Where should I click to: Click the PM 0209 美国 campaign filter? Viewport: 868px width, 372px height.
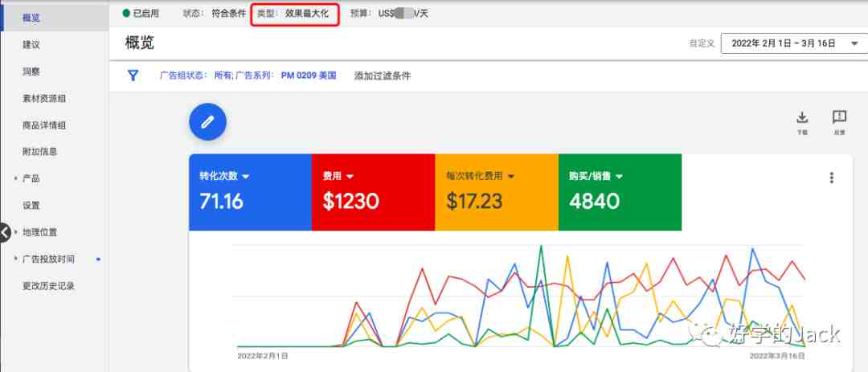pyautogui.click(x=309, y=76)
